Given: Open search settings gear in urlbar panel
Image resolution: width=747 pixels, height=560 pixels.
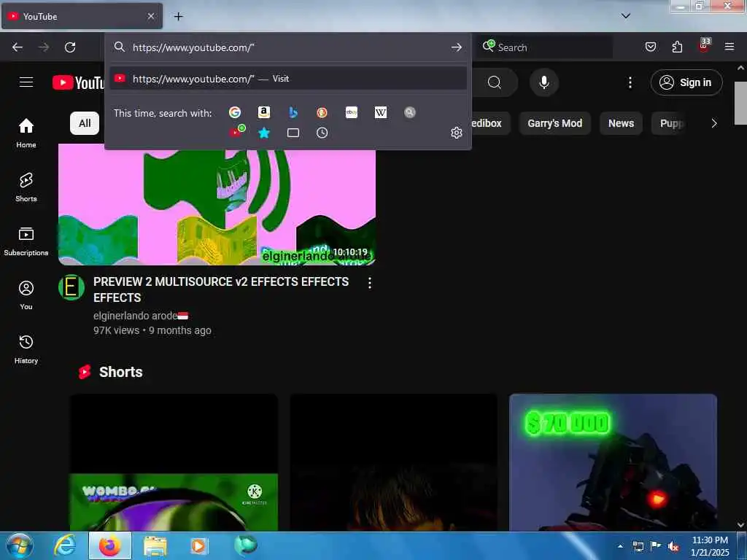Looking at the screenshot, I should pos(457,133).
